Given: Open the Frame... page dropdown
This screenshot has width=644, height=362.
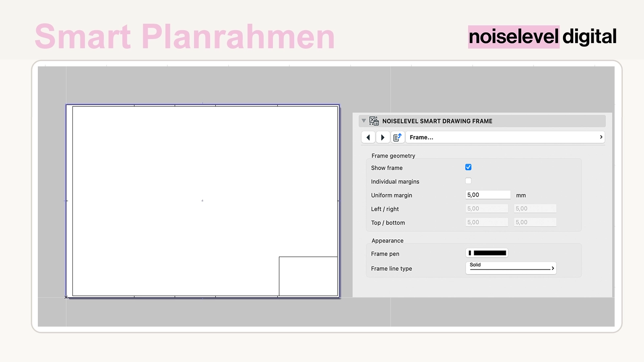Looking at the screenshot, I should pos(505,137).
